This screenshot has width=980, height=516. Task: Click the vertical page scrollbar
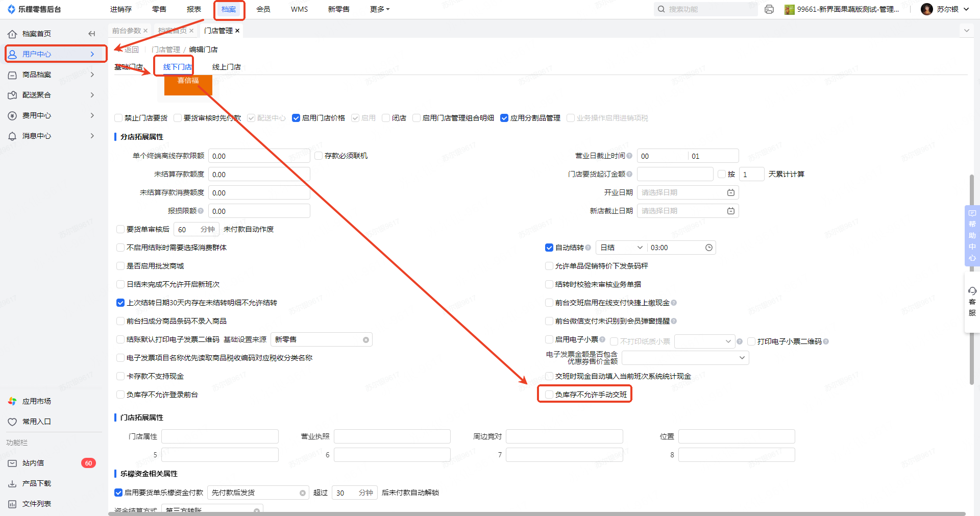971,279
